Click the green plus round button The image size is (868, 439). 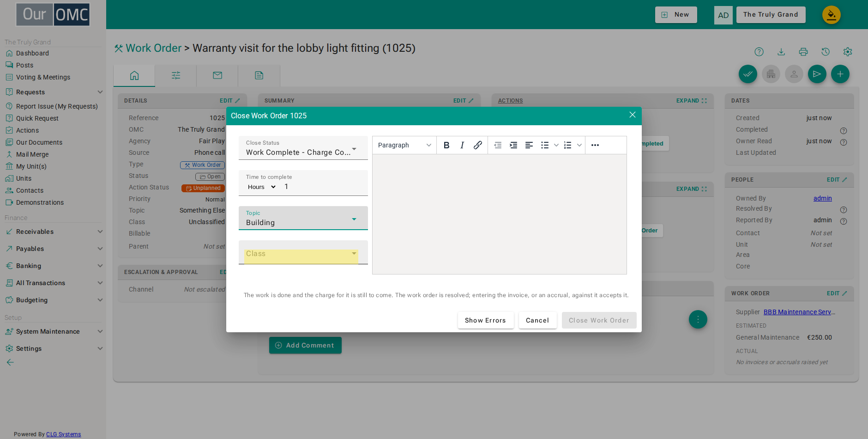coord(840,74)
